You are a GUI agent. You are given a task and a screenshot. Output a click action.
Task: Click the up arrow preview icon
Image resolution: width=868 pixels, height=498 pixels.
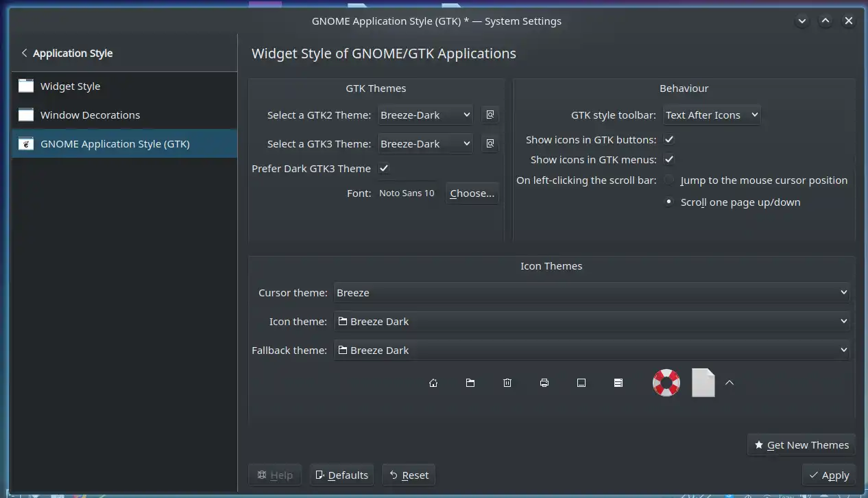click(730, 383)
